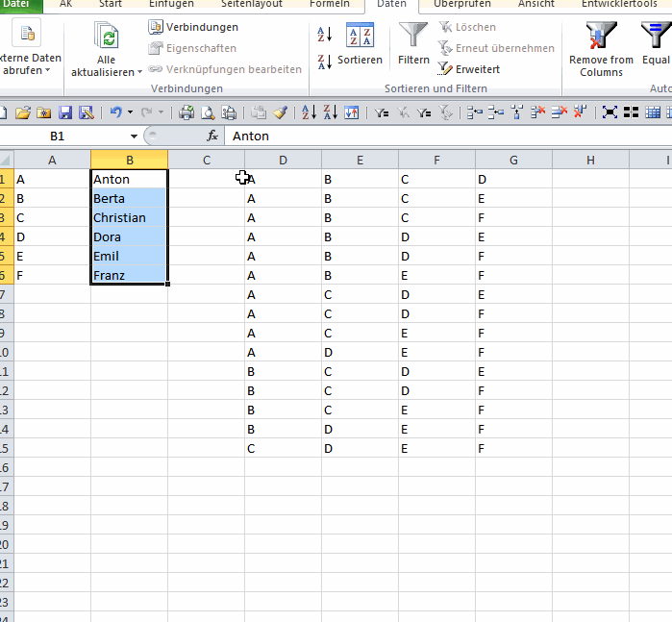Click the formula bar showing Anton

[448, 136]
